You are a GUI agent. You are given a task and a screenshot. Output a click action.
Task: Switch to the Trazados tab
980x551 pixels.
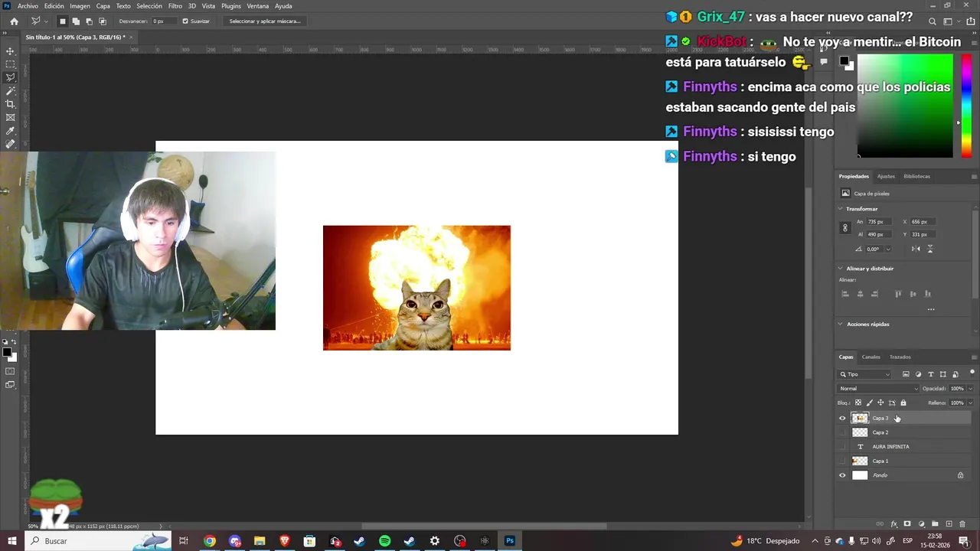[900, 357]
